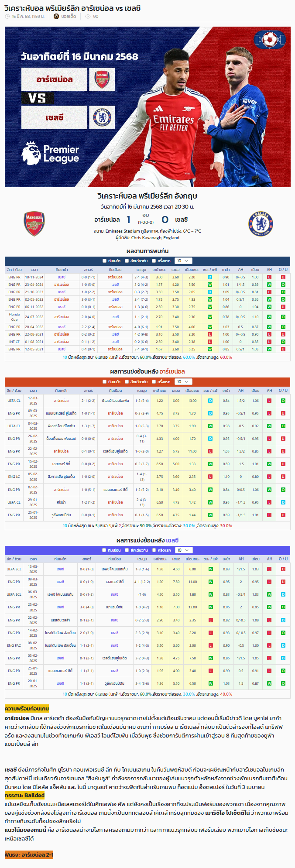Open the match count dropdown in head-to-head section
295x868 pixels.
pos(183,261)
